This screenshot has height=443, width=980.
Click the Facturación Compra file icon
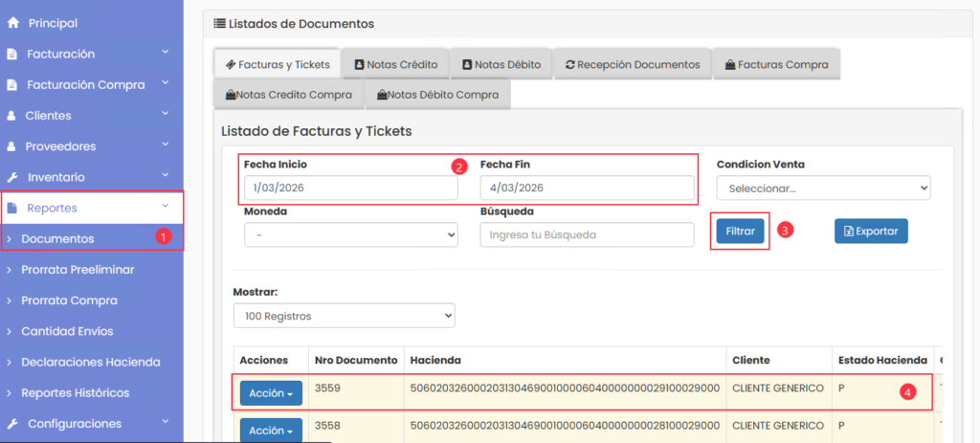(11, 85)
